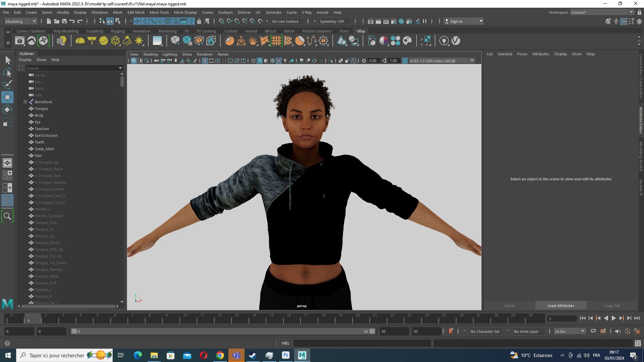The height and width of the screenshot is (362, 644).
Task: Activate the Paint Selection tool
Action: 7,84
